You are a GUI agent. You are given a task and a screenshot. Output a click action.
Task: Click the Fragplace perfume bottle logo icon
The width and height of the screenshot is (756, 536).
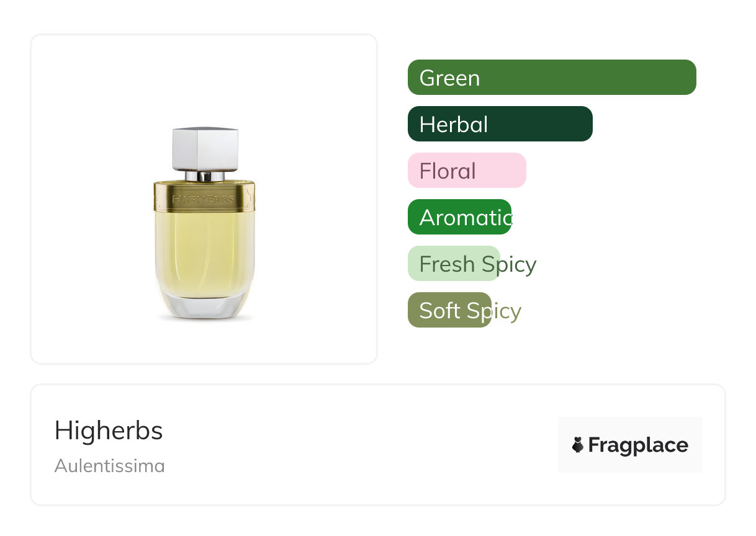pos(578,445)
